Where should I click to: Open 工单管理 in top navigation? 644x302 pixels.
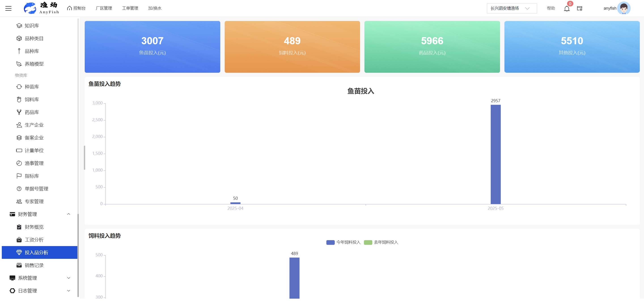[x=130, y=8]
